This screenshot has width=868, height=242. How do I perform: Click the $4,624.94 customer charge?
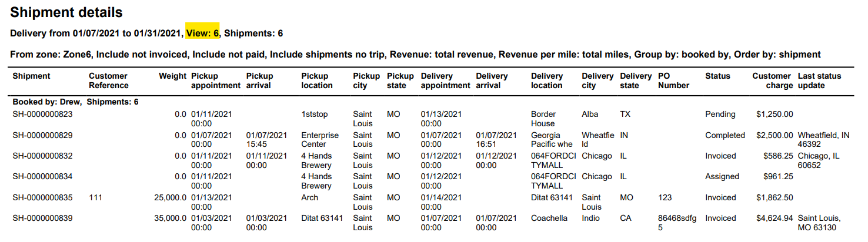(x=772, y=218)
